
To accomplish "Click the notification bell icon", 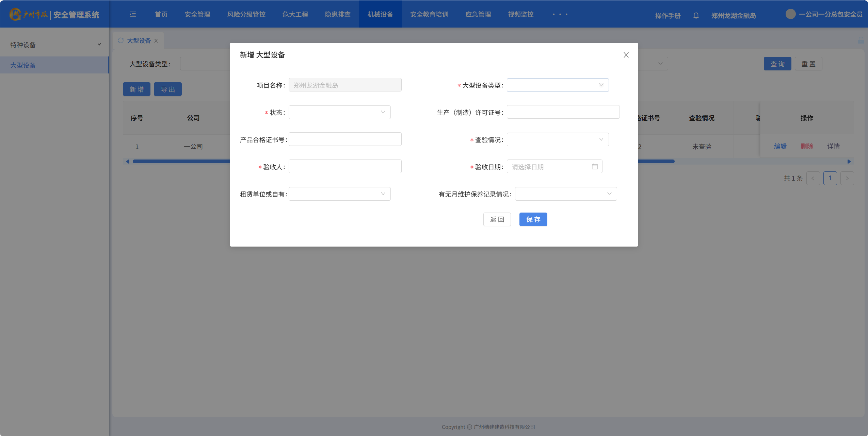I will coord(696,16).
